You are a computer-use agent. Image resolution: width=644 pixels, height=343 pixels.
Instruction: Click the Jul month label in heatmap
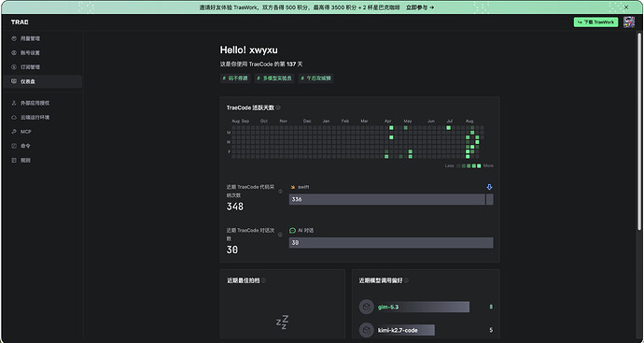(x=450, y=121)
